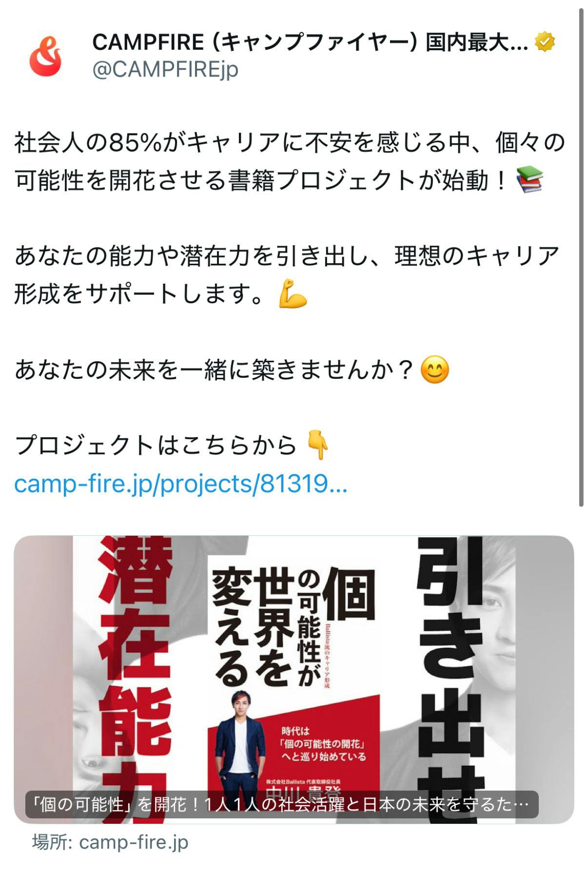Open the CAMPFIRE flame logo avatar
The width and height of the screenshot is (588, 872).
click(45, 56)
